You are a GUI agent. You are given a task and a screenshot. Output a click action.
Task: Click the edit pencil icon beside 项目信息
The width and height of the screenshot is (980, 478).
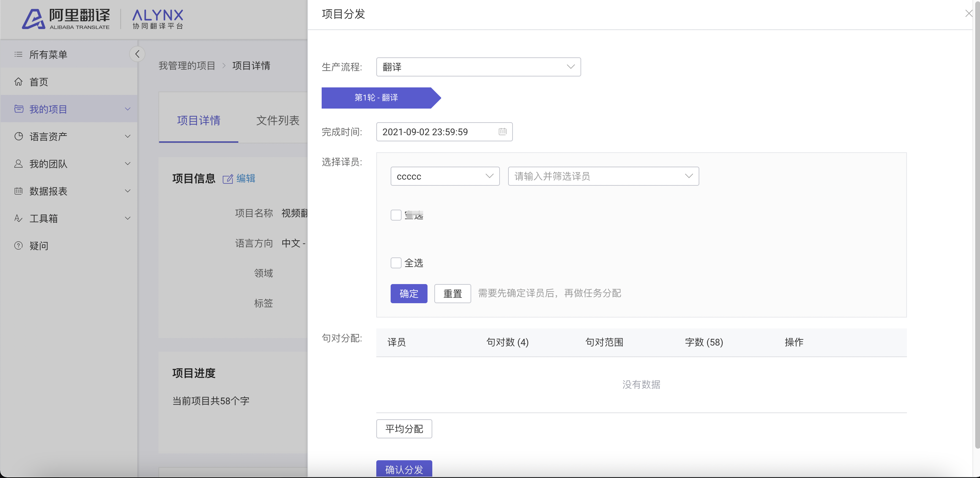[x=227, y=179]
